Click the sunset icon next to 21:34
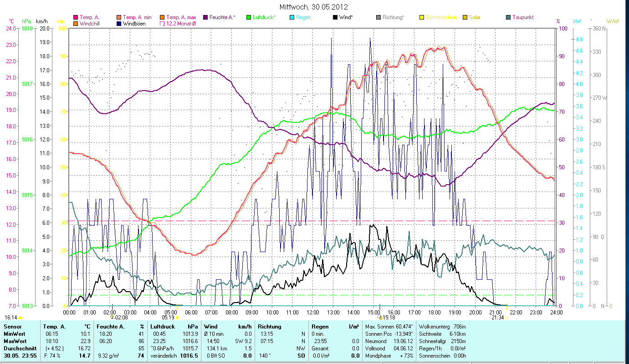Screen dimensions: 629x364 506,317
